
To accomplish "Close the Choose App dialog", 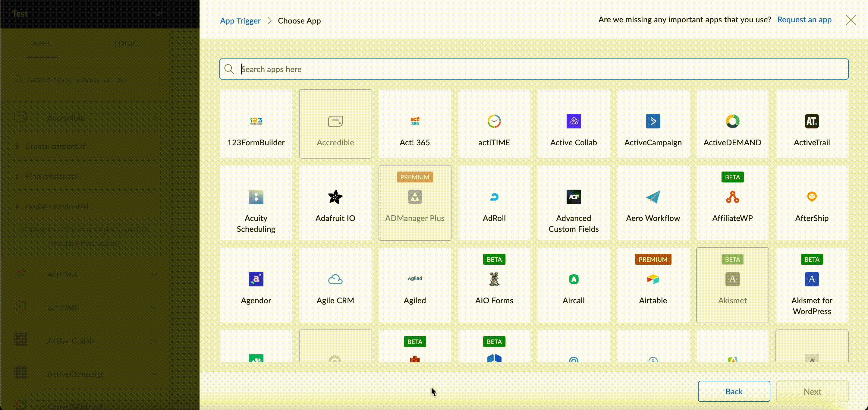I will 851,20.
